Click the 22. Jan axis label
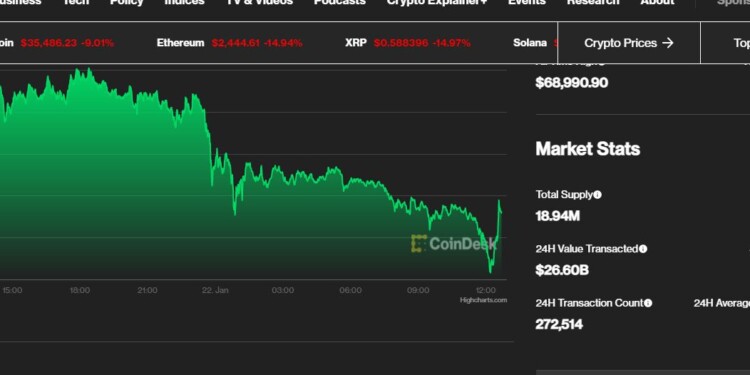The image size is (750, 375). (215, 290)
